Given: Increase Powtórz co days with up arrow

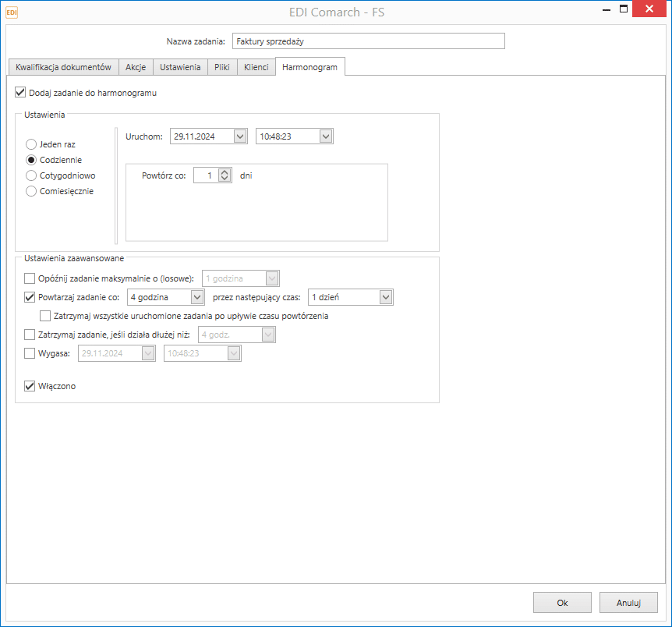Looking at the screenshot, I should click(x=225, y=172).
